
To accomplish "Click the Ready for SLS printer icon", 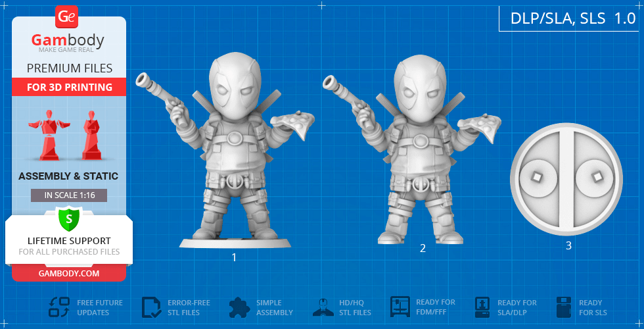I will pos(564,307).
